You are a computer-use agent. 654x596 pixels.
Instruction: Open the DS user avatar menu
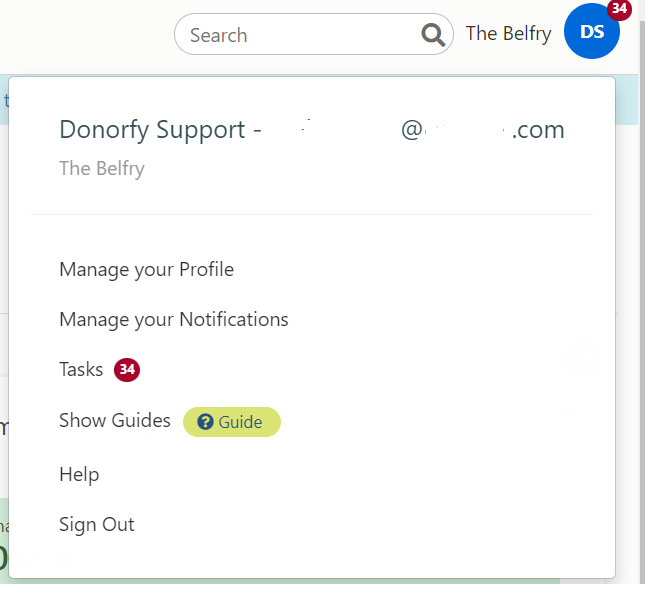click(591, 31)
